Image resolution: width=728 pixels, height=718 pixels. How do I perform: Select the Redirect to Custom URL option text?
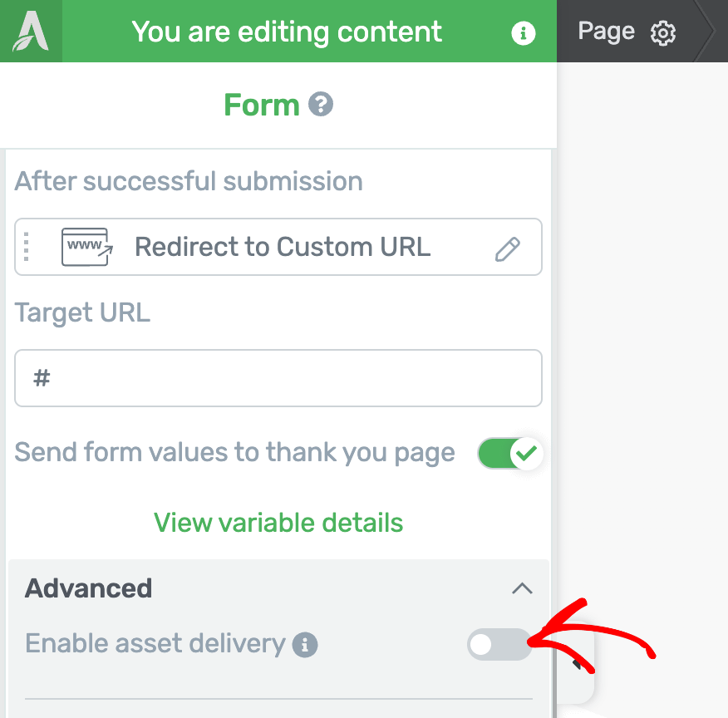click(x=283, y=247)
